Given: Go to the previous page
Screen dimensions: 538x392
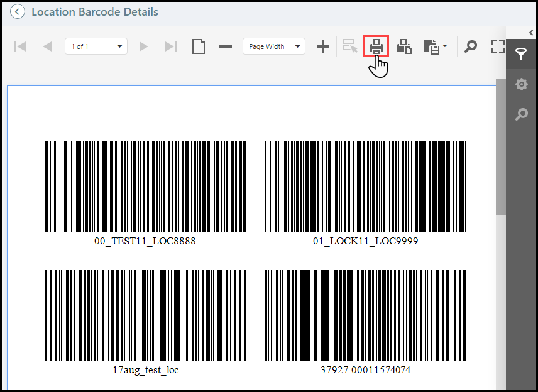Looking at the screenshot, I should click(47, 46).
